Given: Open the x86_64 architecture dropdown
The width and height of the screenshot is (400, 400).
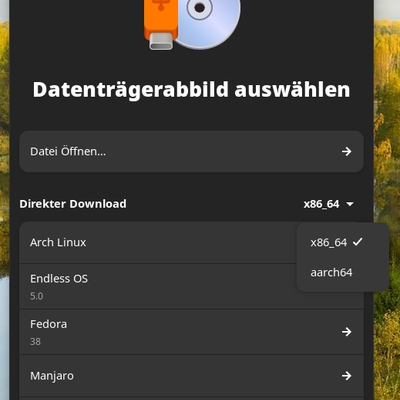Looking at the screenshot, I should click(x=328, y=204).
